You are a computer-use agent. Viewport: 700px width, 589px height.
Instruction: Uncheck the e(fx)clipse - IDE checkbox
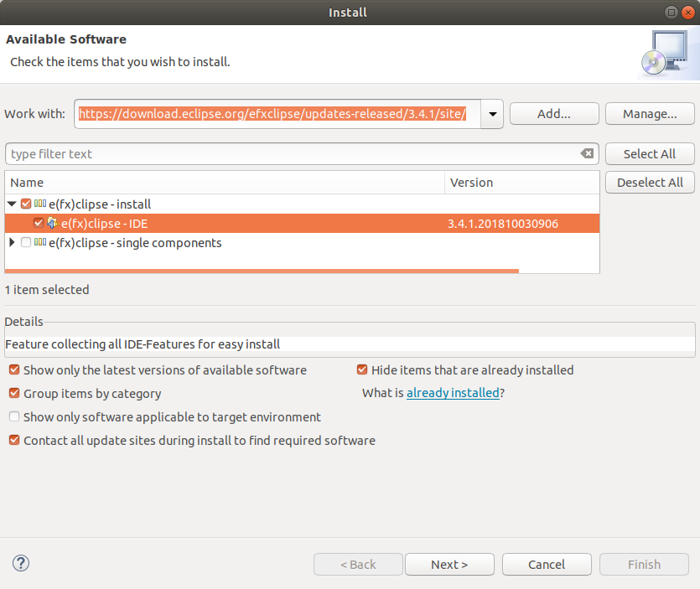pyautogui.click(x=39, y=223)
